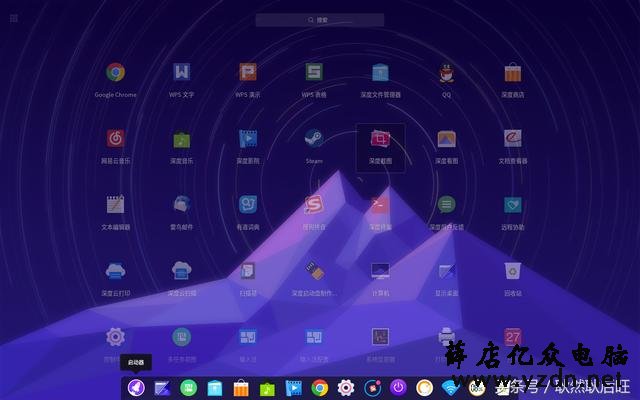Open Google Chrome from the launcher grid

click(x=116, y=73)
